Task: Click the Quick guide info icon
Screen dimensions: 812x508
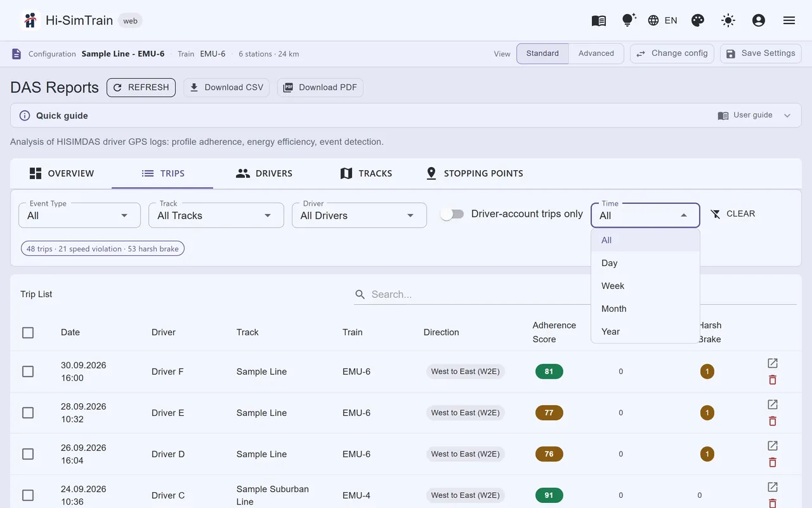Action: (x=25, y=116)
